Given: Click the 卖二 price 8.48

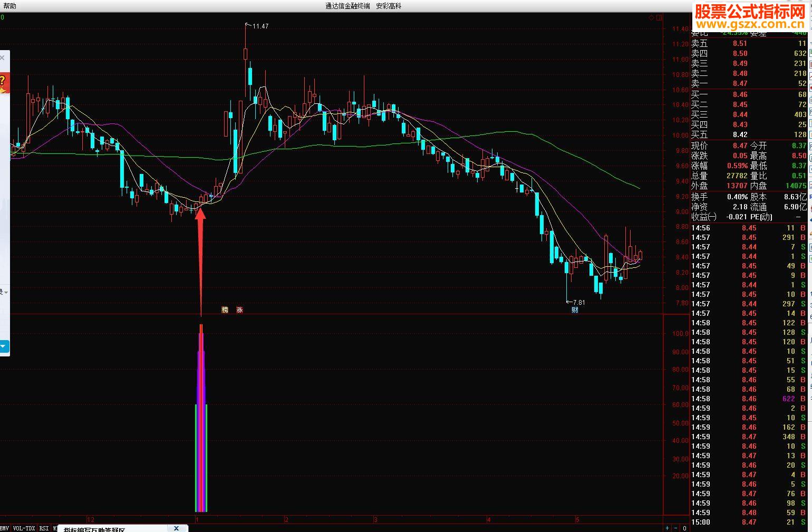Looking at the screenshot, I should click(x=740, y=73).
